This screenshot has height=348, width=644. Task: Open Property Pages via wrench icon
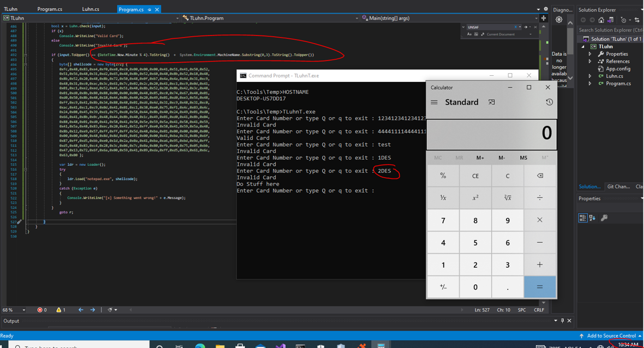click(x=605, y=218)
